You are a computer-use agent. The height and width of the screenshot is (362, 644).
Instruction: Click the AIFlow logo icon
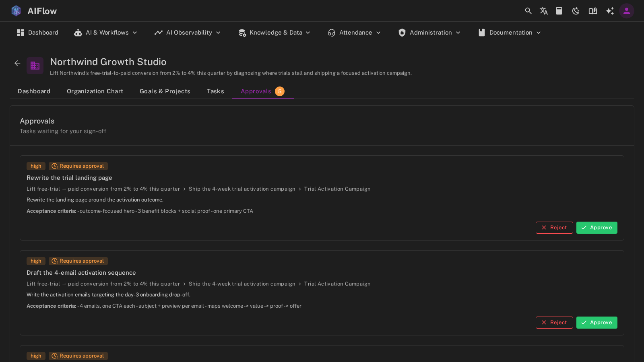pyautogui.click(x=16, y=11)
